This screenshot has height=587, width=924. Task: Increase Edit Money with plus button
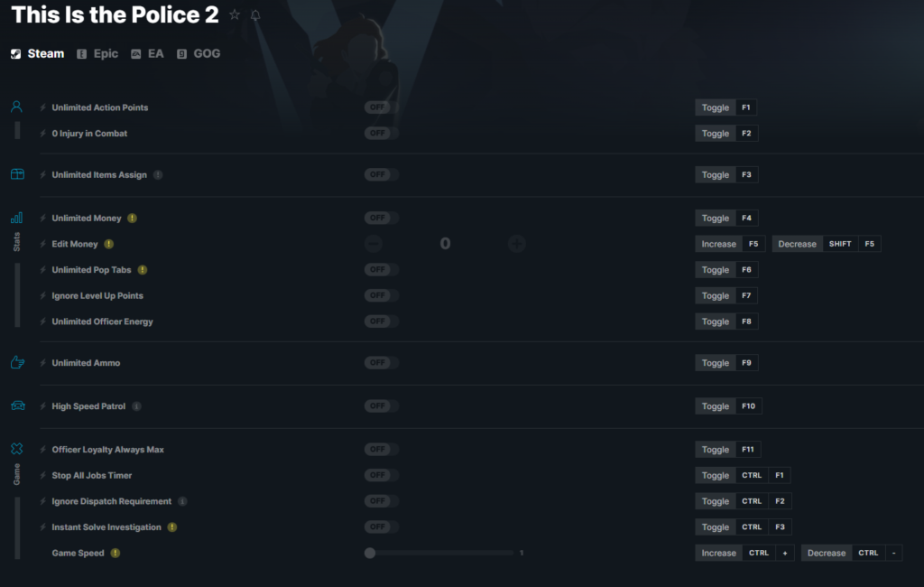517,244
